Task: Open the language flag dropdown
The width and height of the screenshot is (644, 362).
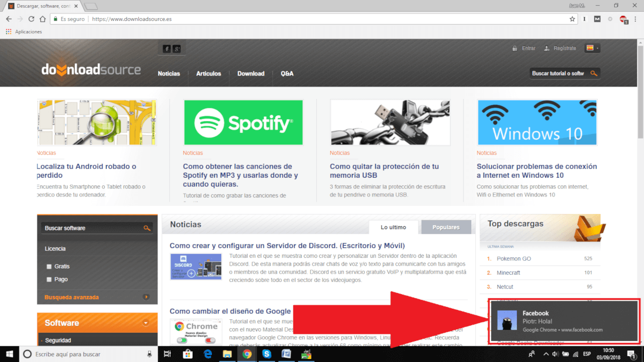Action: pyautogui.click(x=592, y=48)
